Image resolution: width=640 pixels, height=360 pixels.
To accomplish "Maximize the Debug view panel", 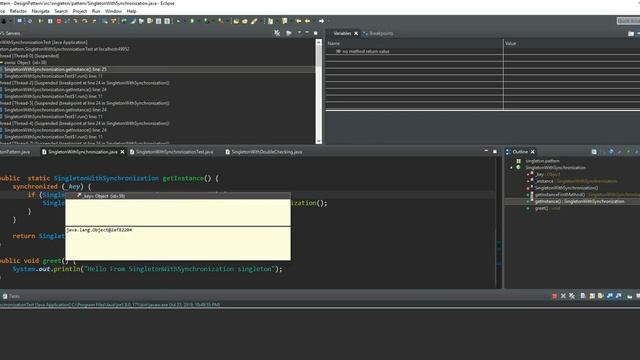I will 316,33.
